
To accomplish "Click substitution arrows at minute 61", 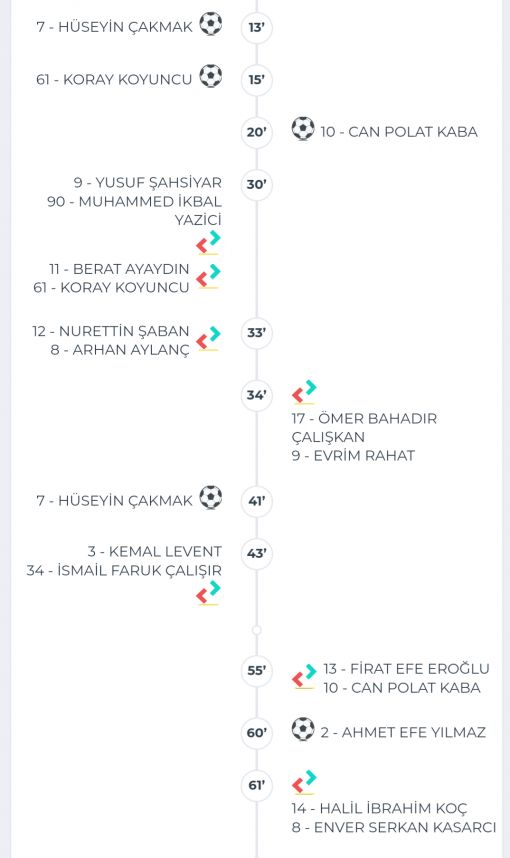I will (x=304, y=782).
